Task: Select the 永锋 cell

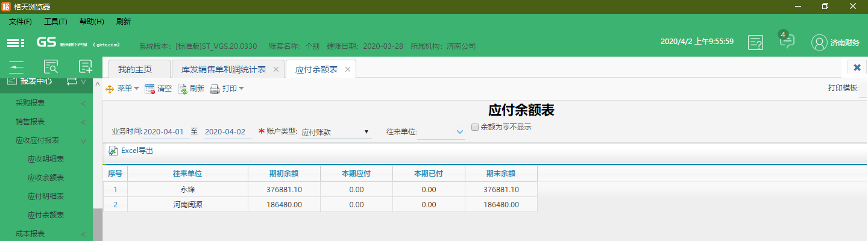Action: point(187,189)
